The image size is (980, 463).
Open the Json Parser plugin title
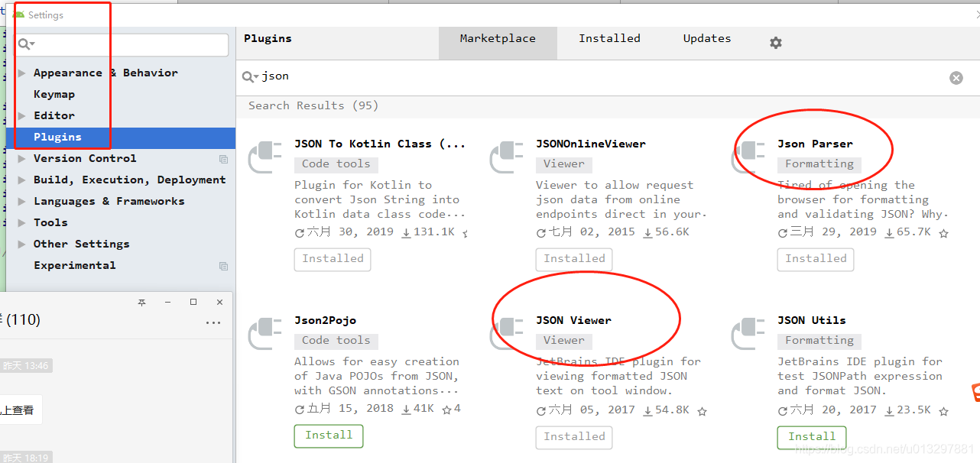[x=815, y=144]
